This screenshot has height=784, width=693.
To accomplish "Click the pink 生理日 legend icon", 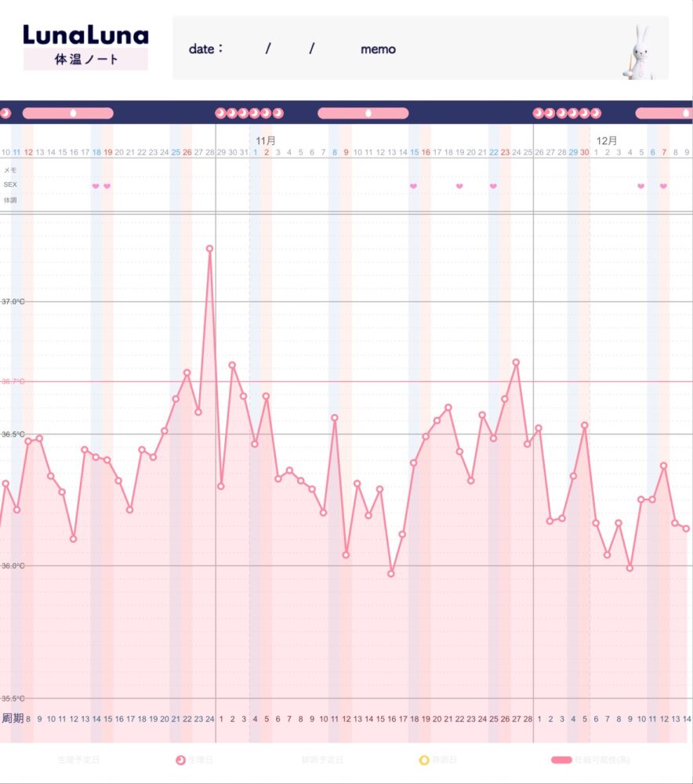I will 180,760.
